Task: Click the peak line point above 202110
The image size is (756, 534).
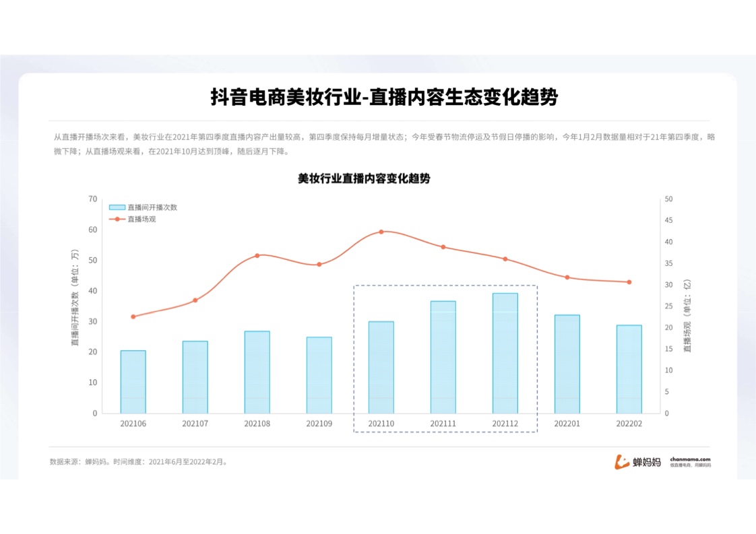Action: pyautogui.click(x=381, y=232)
